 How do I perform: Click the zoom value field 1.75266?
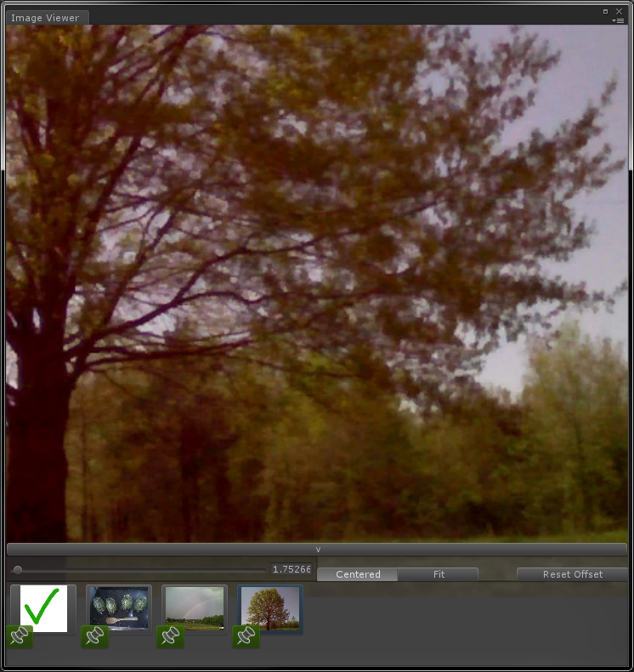pyautogui.click(x=292, y=570)
